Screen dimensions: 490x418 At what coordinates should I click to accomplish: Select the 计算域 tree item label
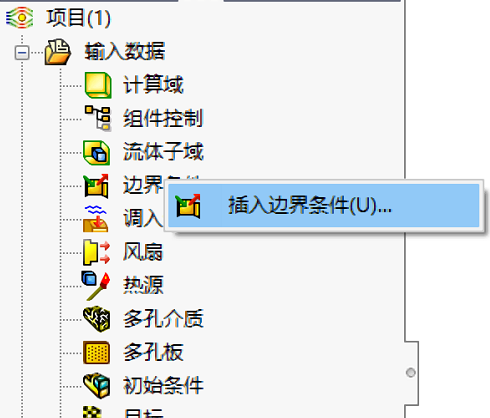click(x=153, y=84)
